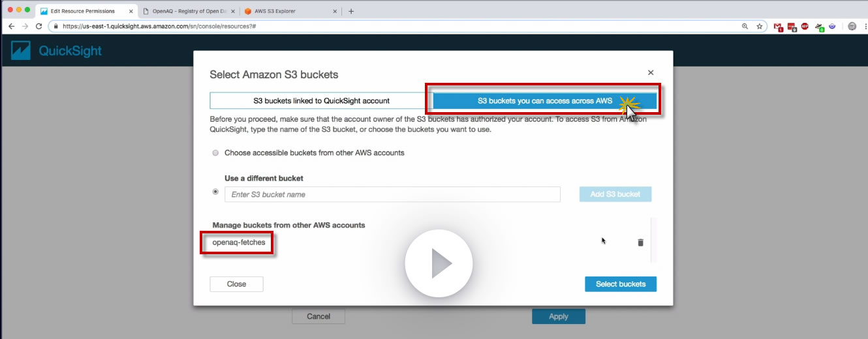Reload the current page
868x339 pixels.
coord(39,26)
